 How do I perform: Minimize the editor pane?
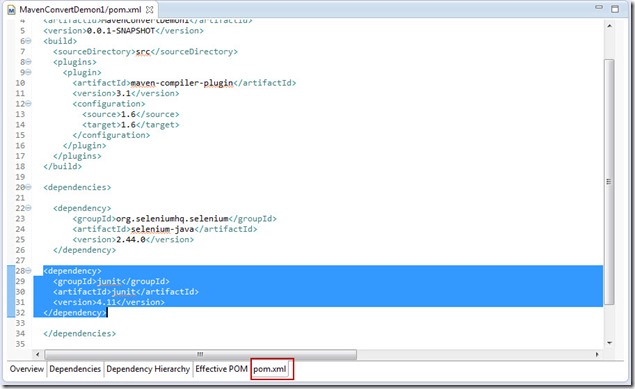coord(599,7)
